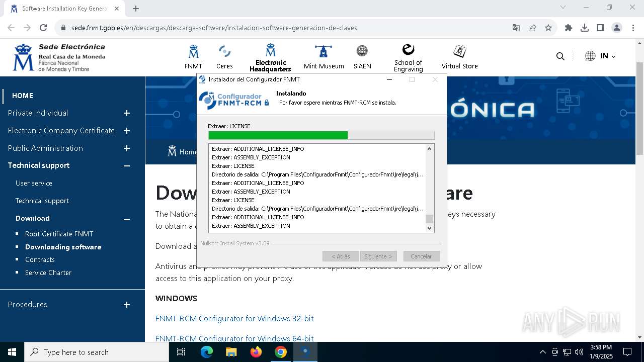The image size is (644, 362).
Task: Click the taskbar volume icon
Action: [x=579, y=352]
